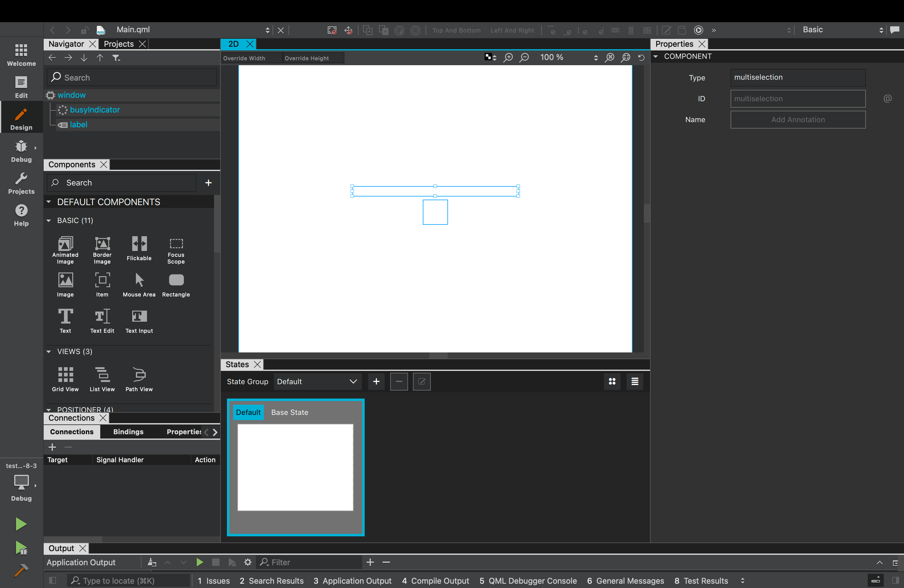904x588 pixels.
Task: Open the State Group dropdown showing Default
Action: pos(318,381)
